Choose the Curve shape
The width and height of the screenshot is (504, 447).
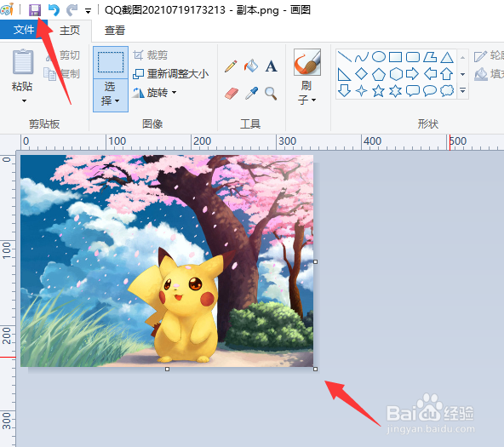tap(362, 57)
